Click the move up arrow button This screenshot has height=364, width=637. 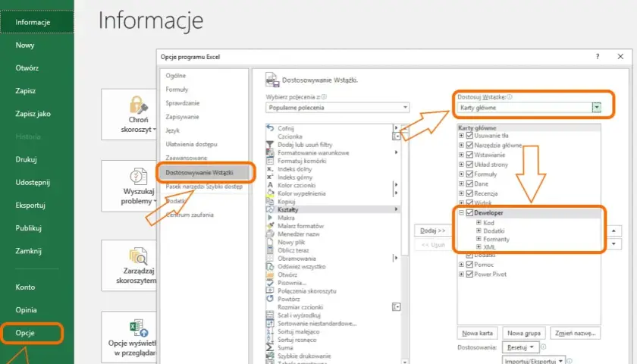613,231
